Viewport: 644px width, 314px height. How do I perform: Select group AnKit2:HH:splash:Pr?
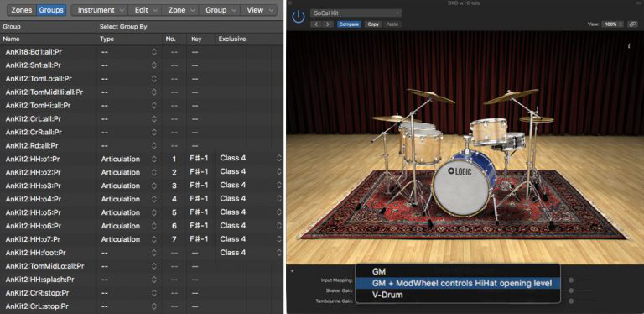39,280
